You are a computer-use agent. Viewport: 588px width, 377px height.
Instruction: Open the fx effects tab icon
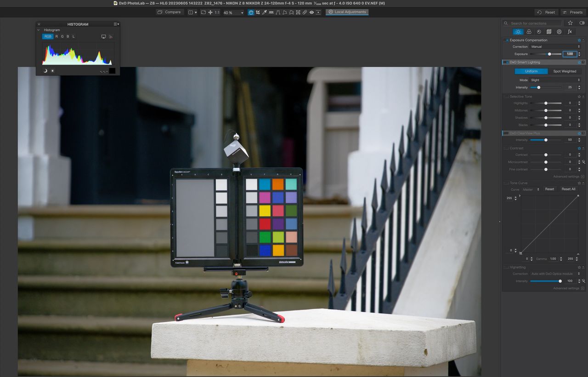point(570,32)
